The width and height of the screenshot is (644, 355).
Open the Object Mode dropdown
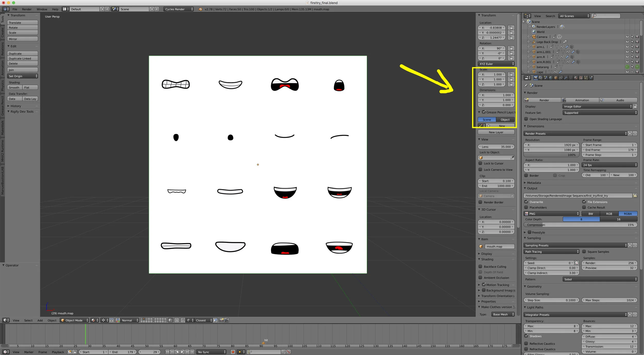pos(74,320)
